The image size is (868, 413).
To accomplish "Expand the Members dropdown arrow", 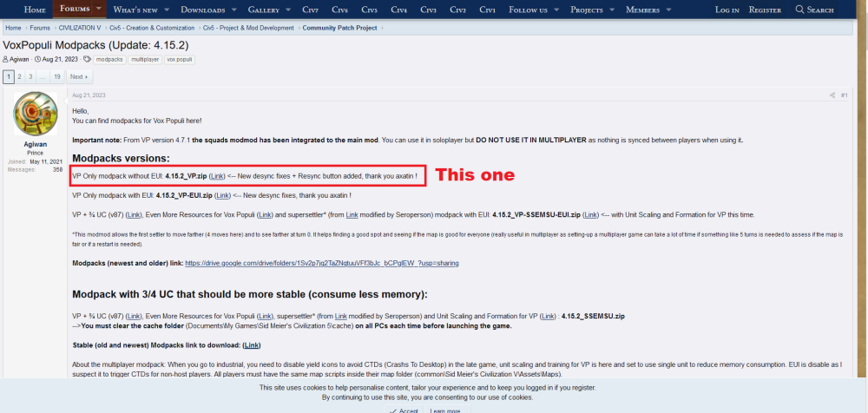I will [x=668, y=10].
